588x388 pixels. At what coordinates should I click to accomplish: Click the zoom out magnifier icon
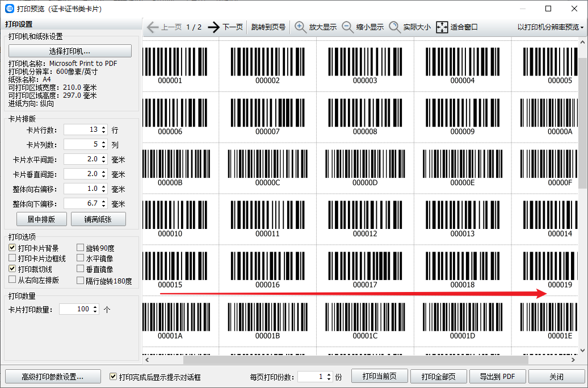347,27
